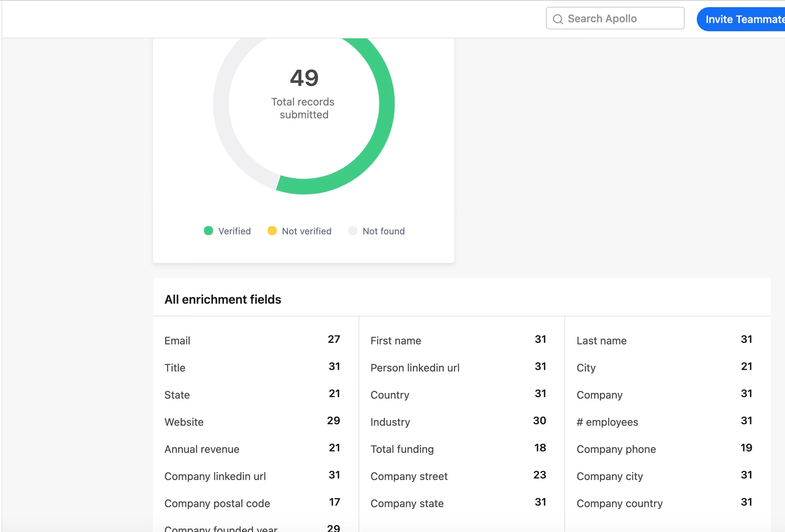
Task: Click the 49 total records number
Action: click(x=304, y=78)
